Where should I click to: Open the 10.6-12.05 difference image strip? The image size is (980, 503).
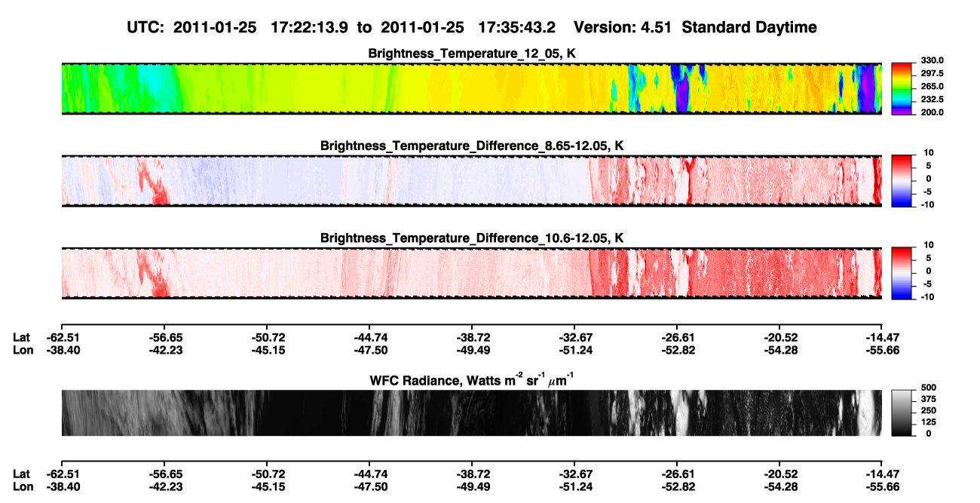click(x=471, y=273)
